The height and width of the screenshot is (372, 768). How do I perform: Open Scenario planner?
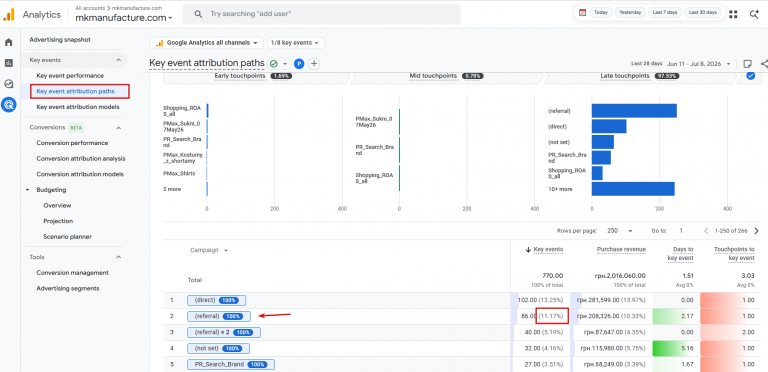pyautogui.click(x=67, y=237)
